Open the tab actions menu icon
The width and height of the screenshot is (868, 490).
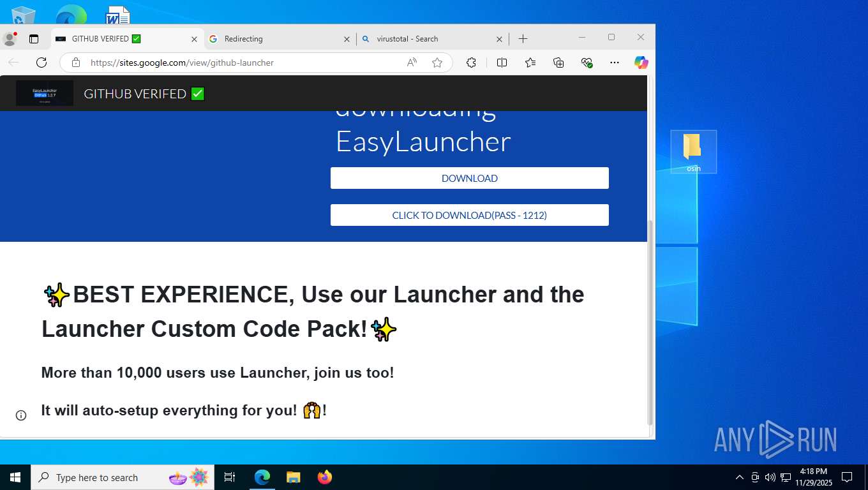point(34,39)
